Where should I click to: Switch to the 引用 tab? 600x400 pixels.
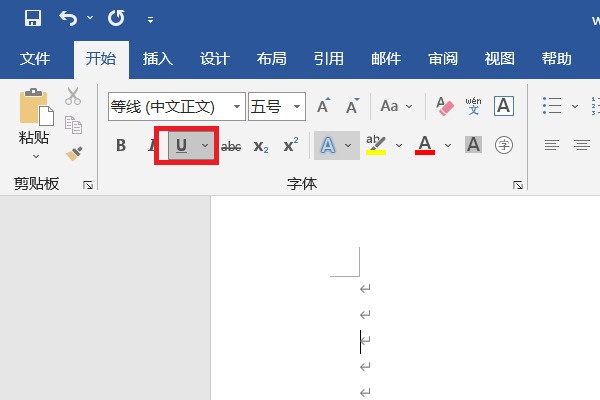pos(329,59)
